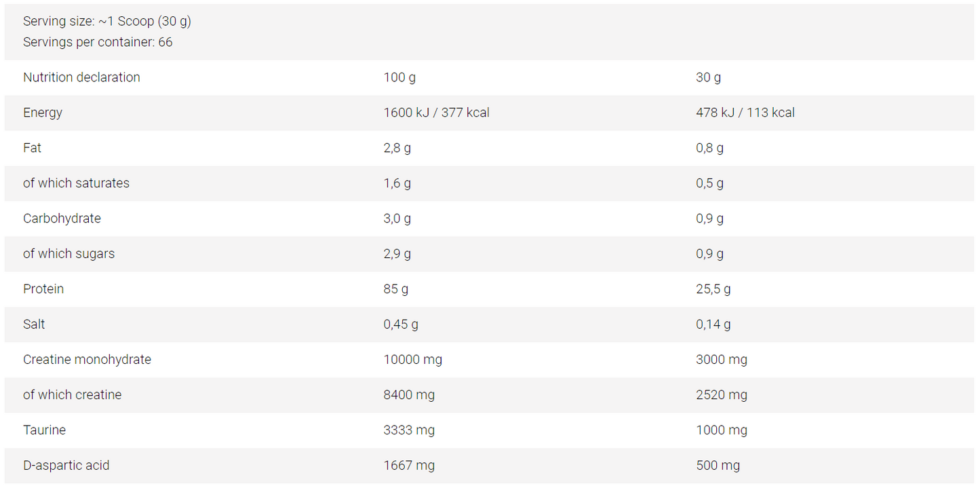
Task: Click the '30 g' column header
Action: point(708,77)
